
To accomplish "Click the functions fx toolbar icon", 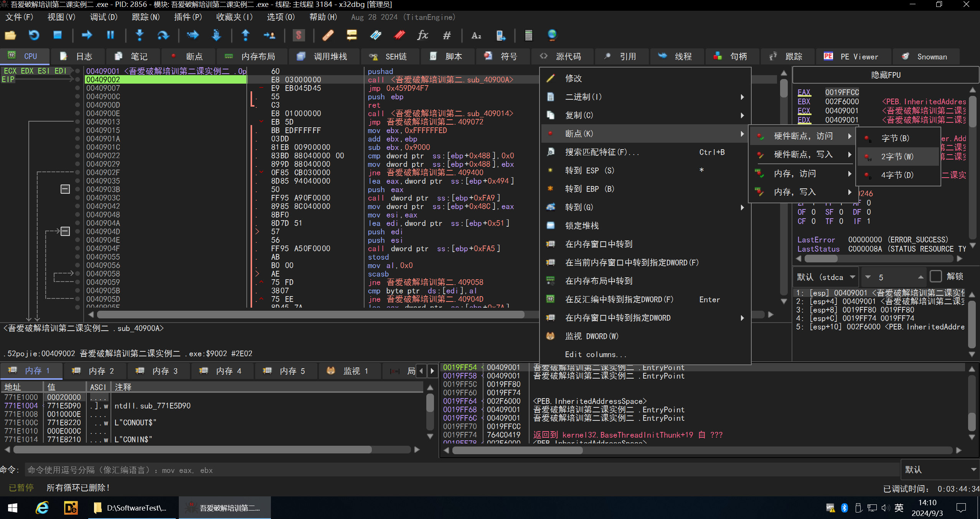I will (x=423, y=35).
